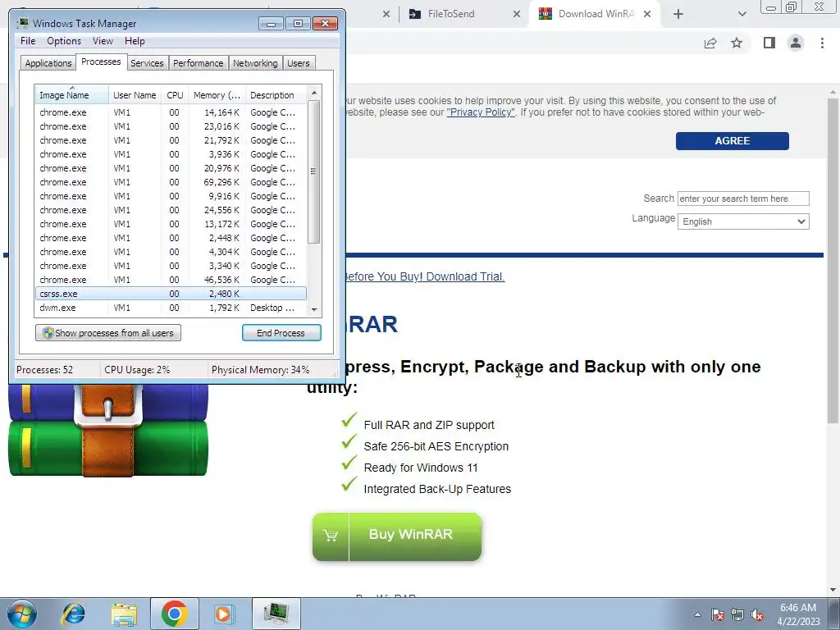840x630 pixels.
Task: Sort processes by User Name column
Action: coord(135,95)
